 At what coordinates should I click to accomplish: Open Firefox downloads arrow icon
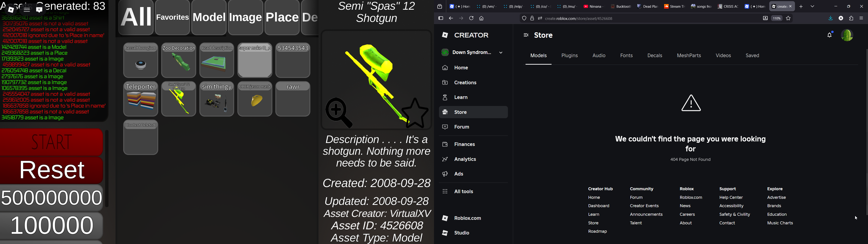(830, 19)
